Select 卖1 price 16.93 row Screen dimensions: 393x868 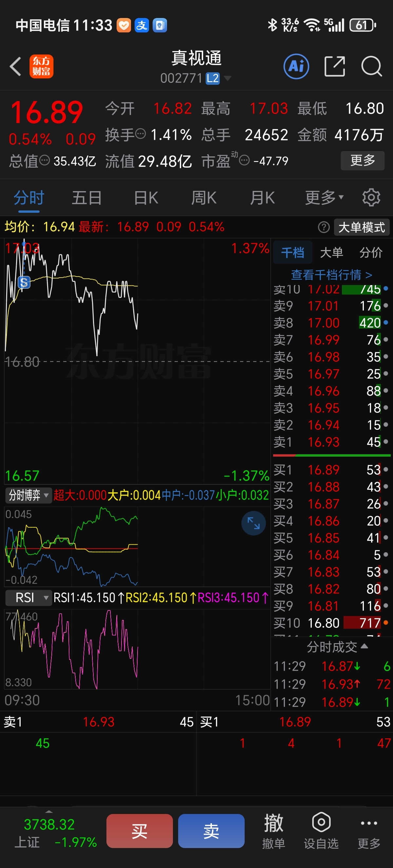[332, 442]
